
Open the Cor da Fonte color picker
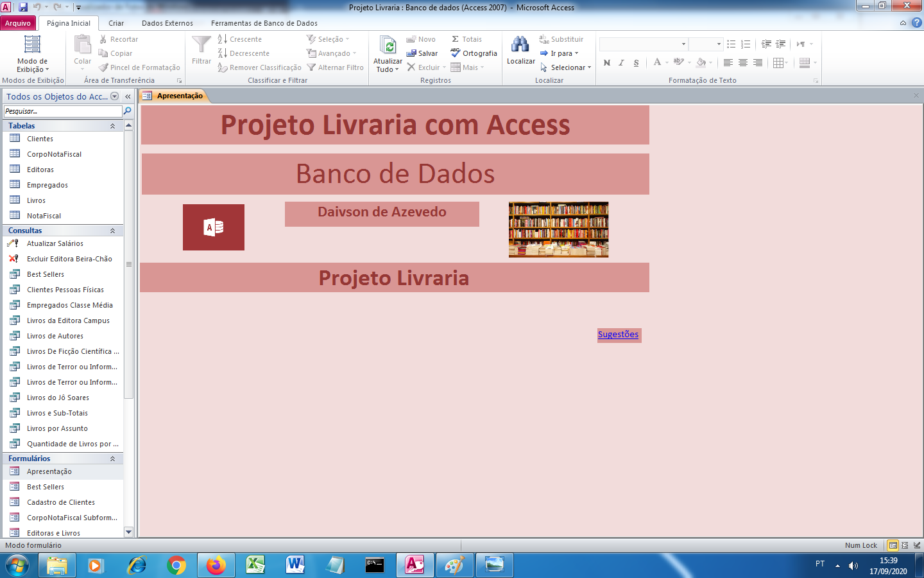click(658, 62)
